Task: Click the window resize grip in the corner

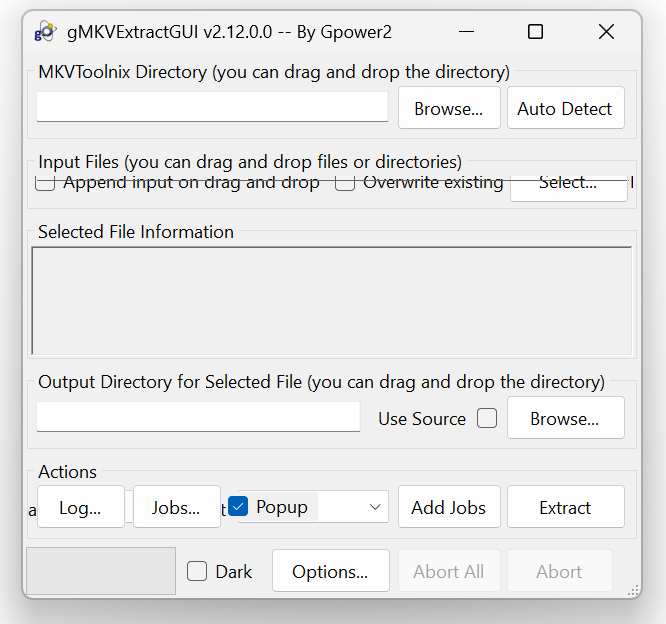Action: click(633, 590)
